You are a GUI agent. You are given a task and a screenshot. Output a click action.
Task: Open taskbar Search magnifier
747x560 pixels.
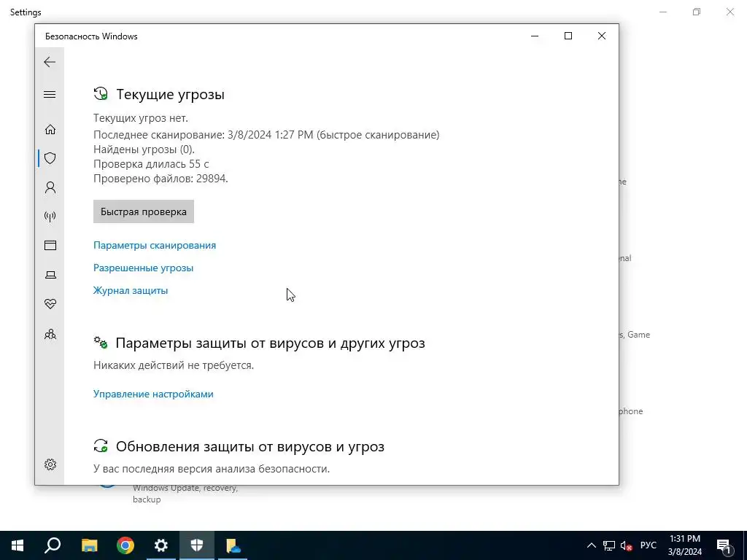coord(53,545)
